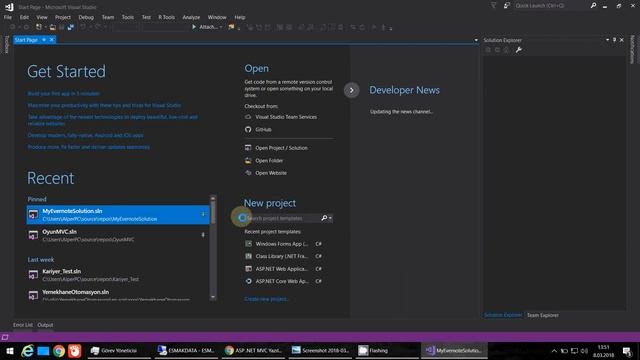Open the Project menu
The width and height of the screenshot is (640, 360).
62,17
